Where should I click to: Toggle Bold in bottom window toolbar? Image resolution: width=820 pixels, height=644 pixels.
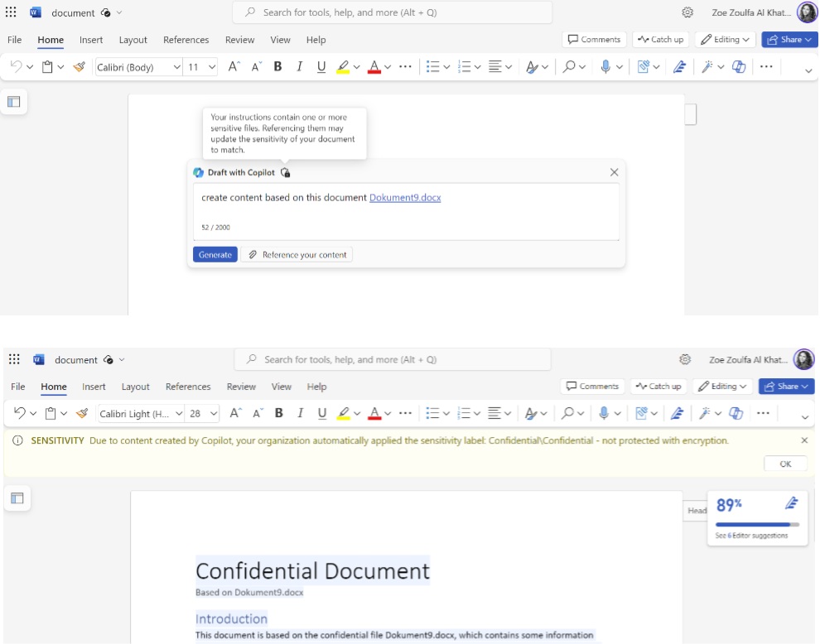[279, 413]
